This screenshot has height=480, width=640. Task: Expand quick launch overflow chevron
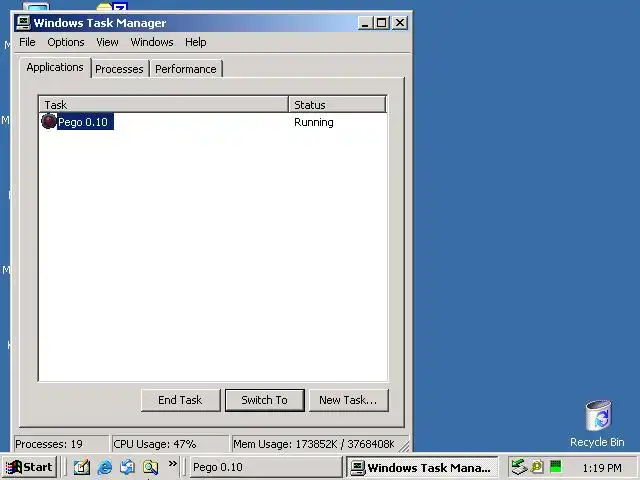(x=173, y=464)
